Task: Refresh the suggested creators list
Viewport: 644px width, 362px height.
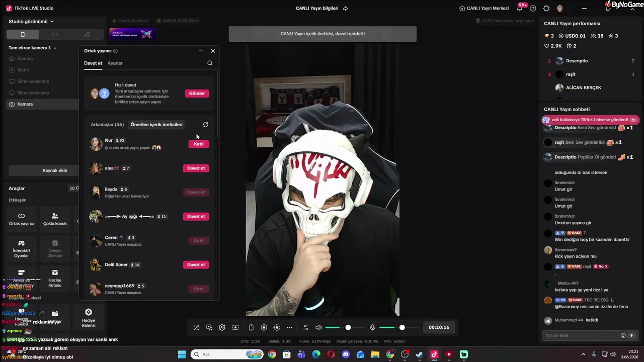Action: [205, 125]
